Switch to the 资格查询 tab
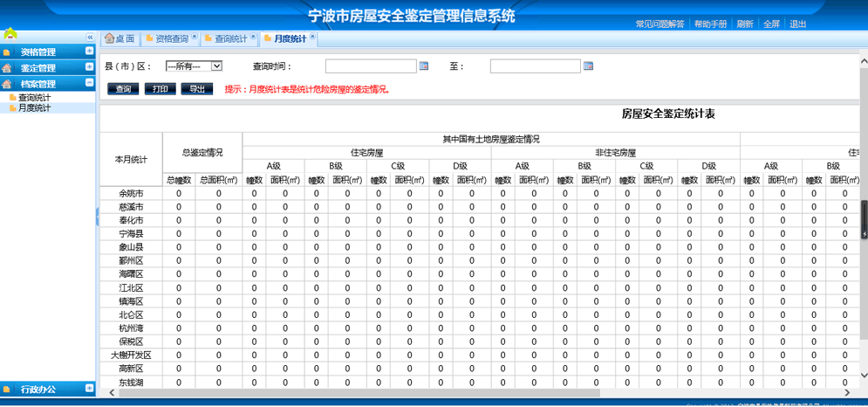The image size is (868, 407). [x=171, y=39]
